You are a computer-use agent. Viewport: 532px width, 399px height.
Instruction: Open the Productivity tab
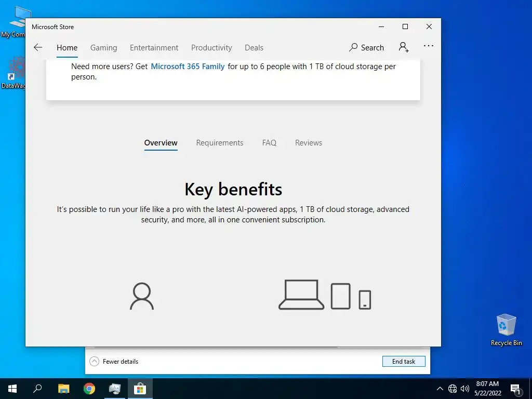click(x=211, y=48)
